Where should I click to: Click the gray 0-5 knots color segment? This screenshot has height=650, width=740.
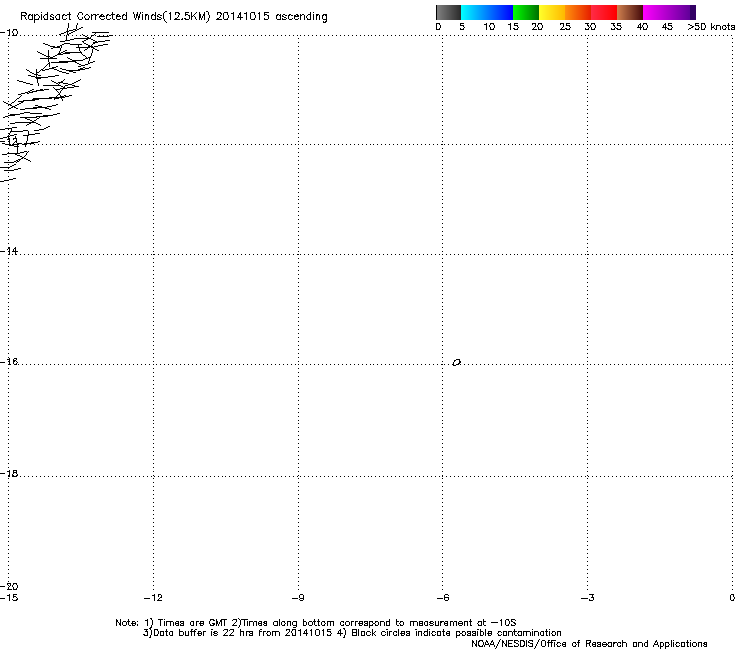click(x=448, y=12)
